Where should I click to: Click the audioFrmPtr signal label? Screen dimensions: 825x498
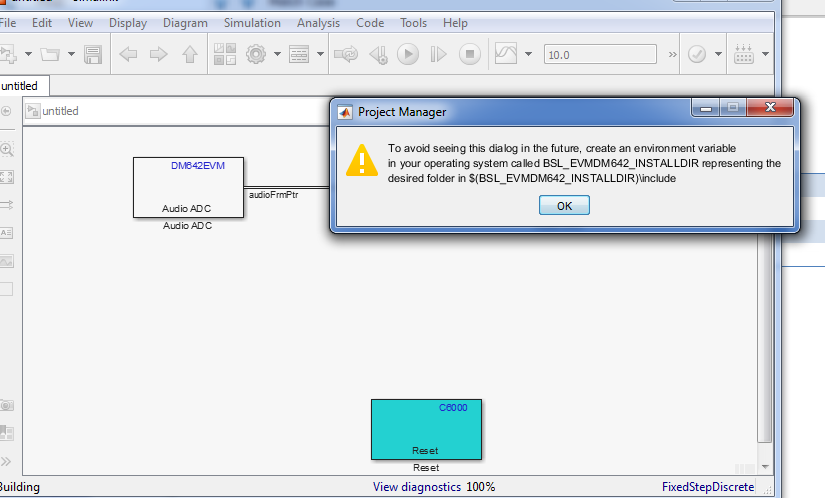tap(273, 195)
